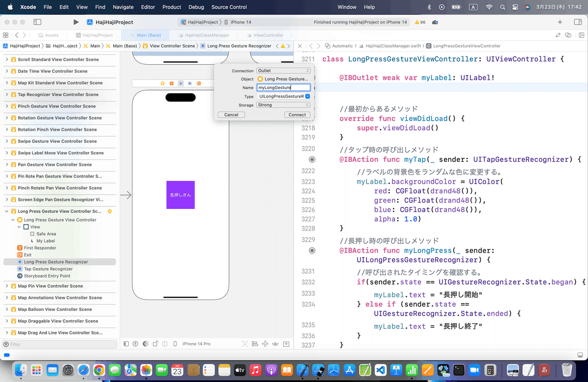Run the project with the play button
The height and width of the screenshot is (382, 588).
tap(75, 22)
